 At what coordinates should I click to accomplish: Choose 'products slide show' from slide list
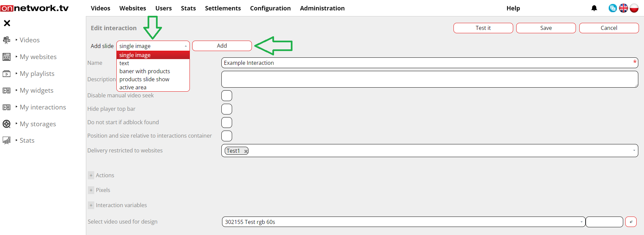[x=144, y=79]
